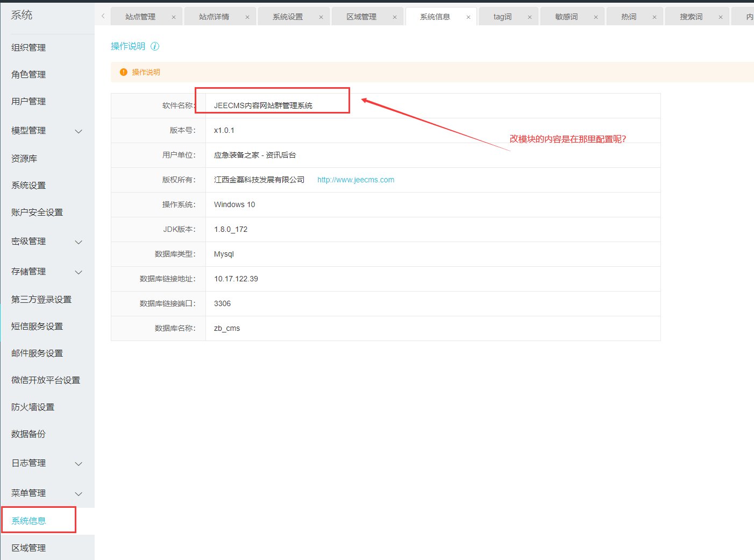
Task: Click the blue 操作说明 heading
Action: pyautogui.click(x=128, y=46)
